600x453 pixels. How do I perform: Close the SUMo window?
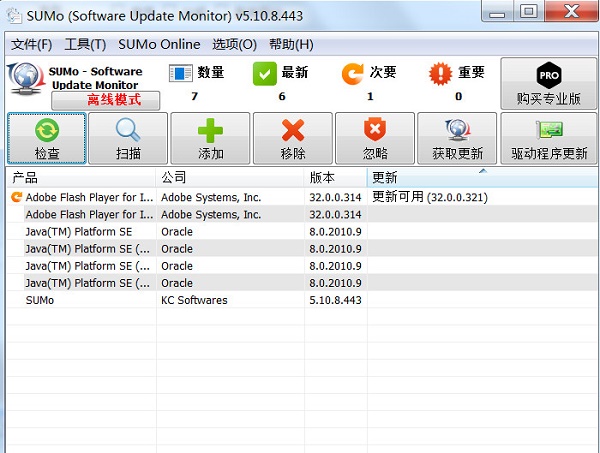(571, 11)
